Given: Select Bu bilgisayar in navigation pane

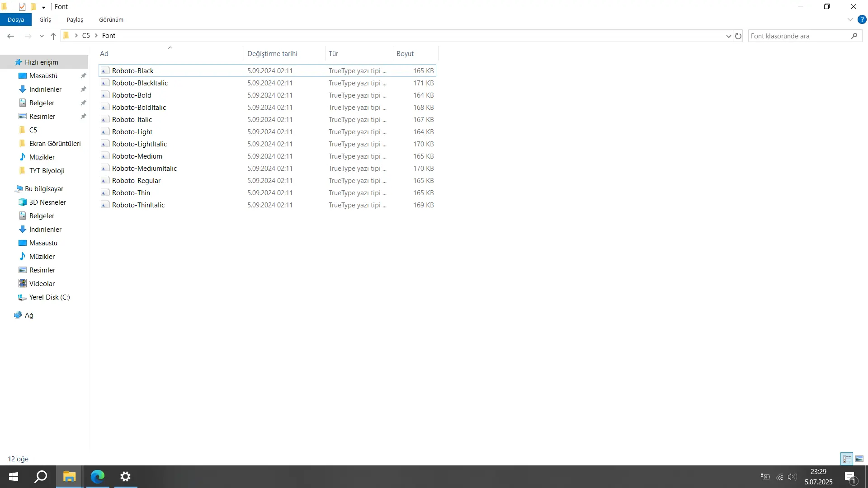Looking at the screenshot, I should [x=44, y=189].
